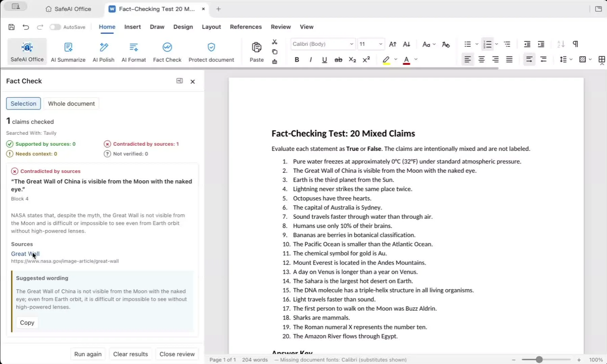The height and width of the screenshot is (364, 607).
Task: Paste clipboard contents
Action: 257,52
